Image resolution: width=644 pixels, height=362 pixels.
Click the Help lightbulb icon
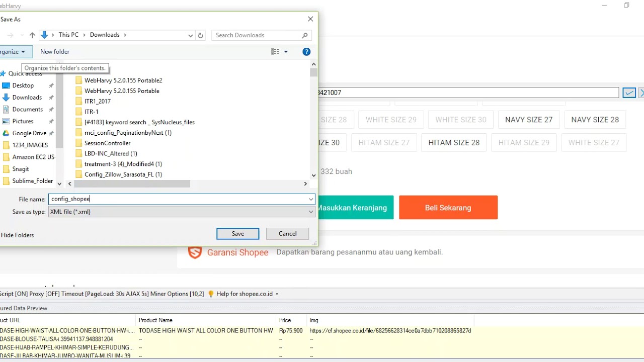tap(211, 294)
